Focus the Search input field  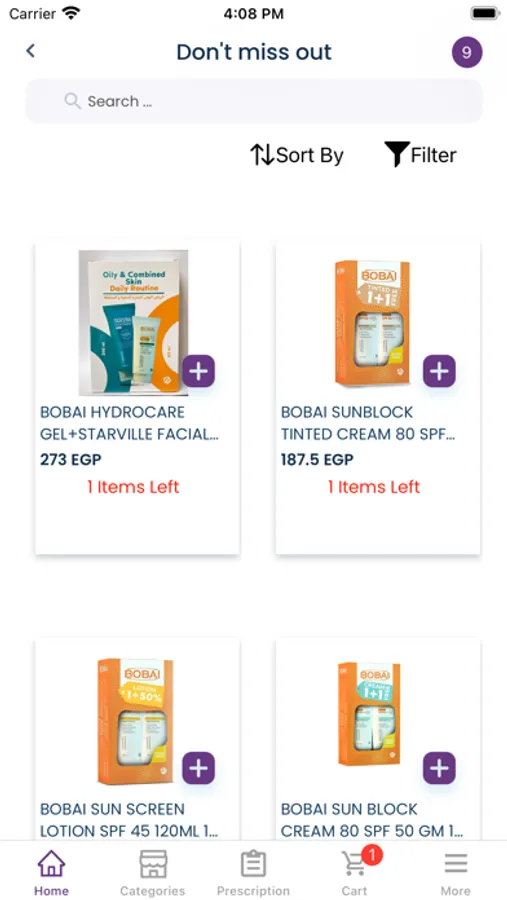254,101
